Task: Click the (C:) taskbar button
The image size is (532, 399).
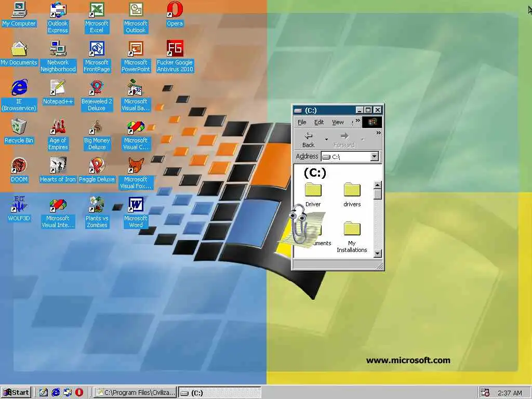Action: click(220, 393)
